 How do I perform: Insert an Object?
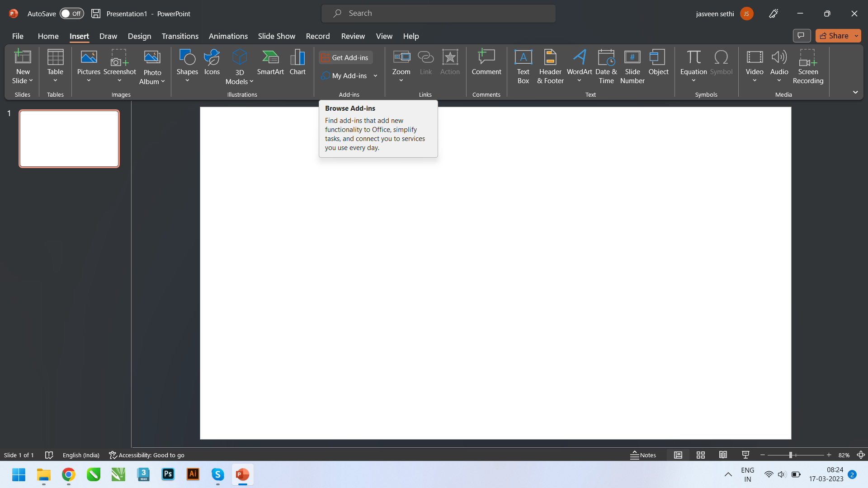658,62
